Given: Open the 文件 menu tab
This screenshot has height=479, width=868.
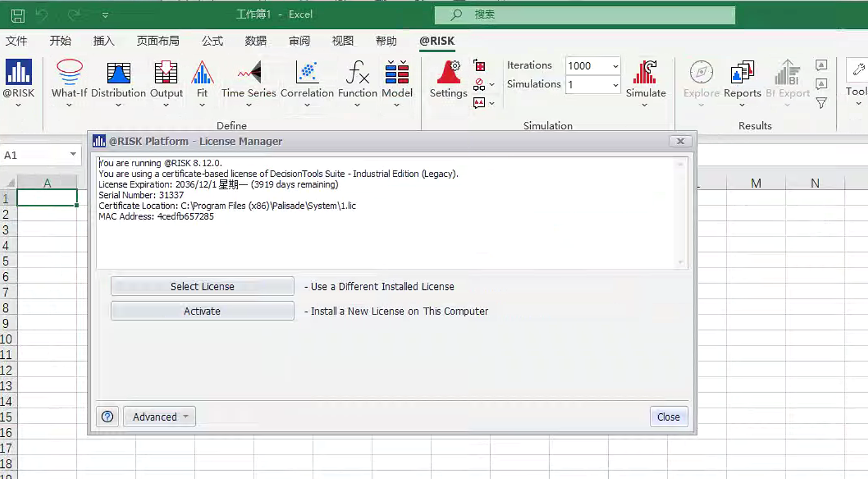Looking at the screenshot, I should pyautogui.click(x=16, y=41).
